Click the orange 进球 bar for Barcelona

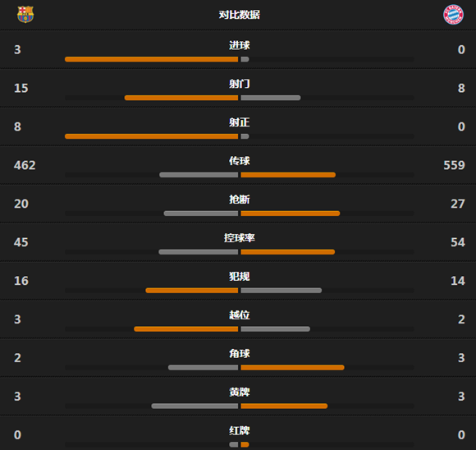tap(152, 59)
